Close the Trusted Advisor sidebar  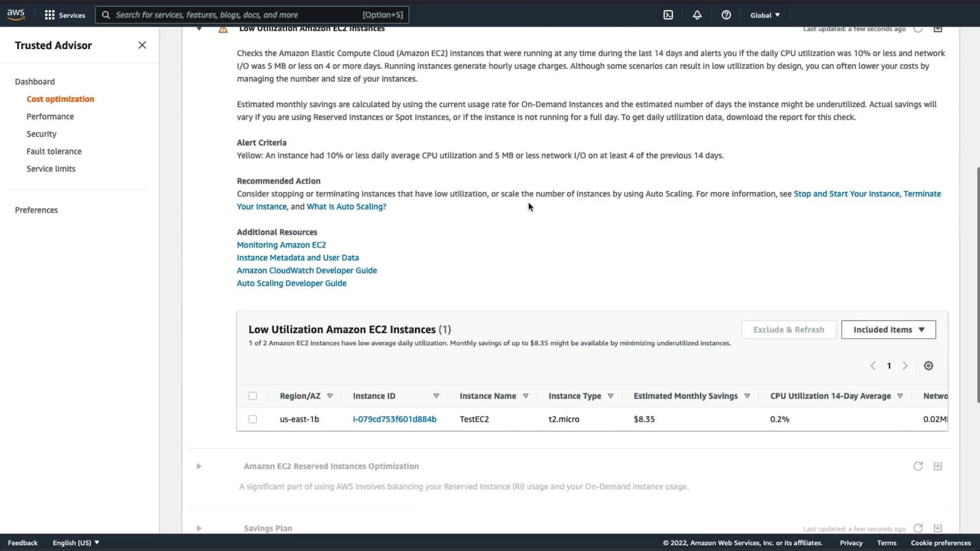(142, 45)
